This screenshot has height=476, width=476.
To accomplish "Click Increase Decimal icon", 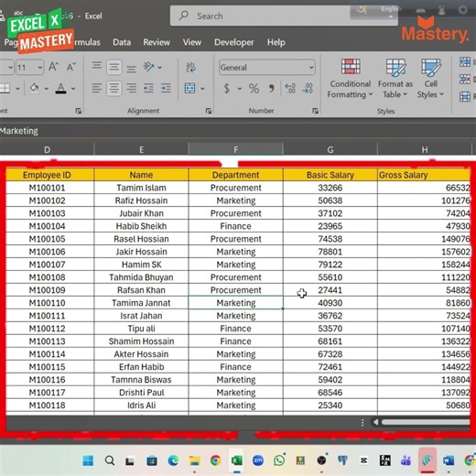I will pos(290,89).
